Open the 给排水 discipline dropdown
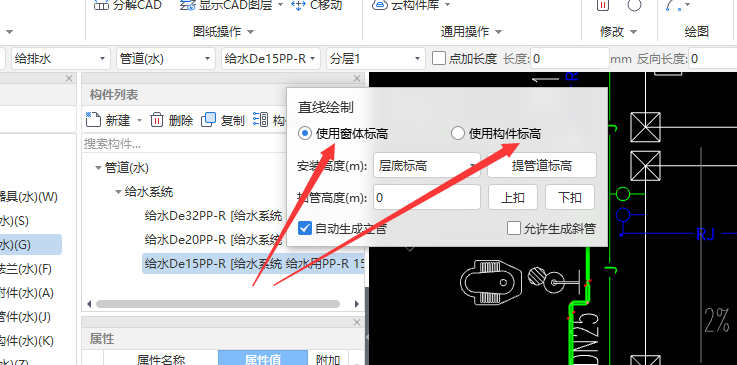 [61, 59]
